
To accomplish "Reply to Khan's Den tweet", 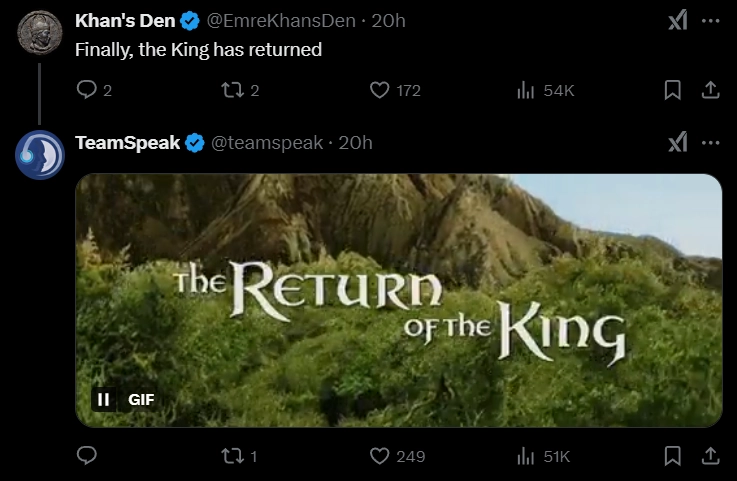I will point(86,90).
